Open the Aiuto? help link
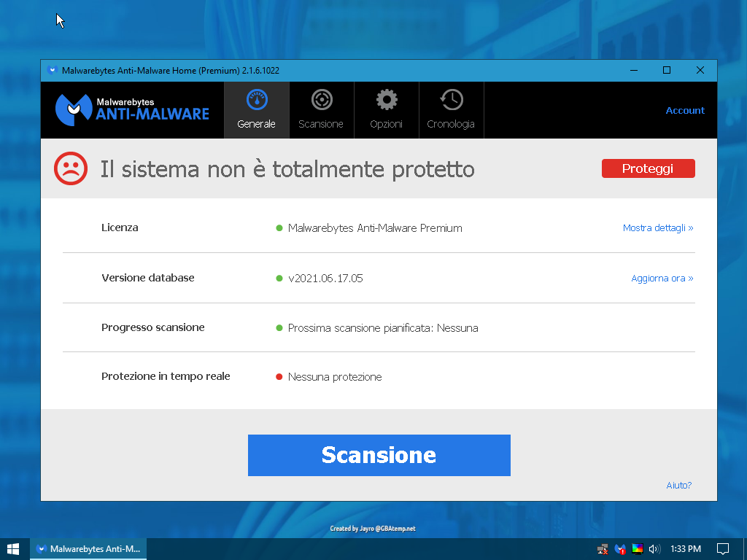 679,485
